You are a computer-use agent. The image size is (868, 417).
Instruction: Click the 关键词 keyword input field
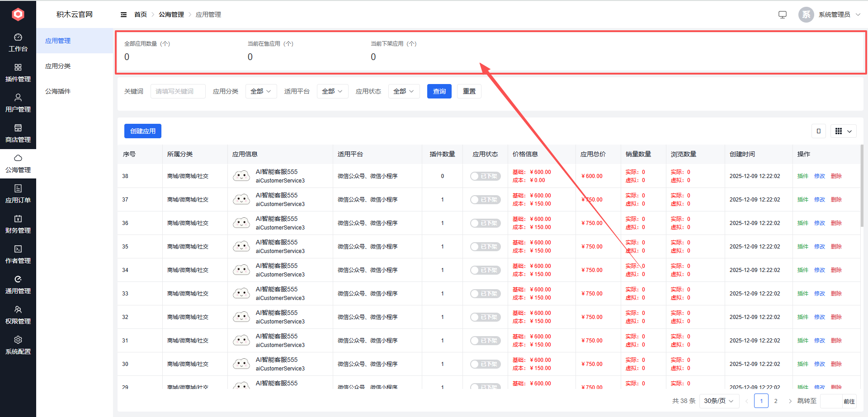point(178,91)
